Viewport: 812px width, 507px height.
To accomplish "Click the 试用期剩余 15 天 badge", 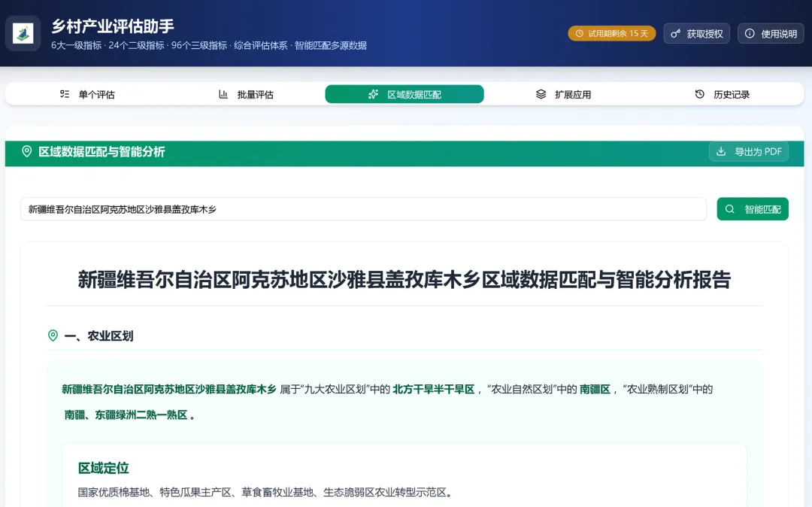I will (612, 34).
